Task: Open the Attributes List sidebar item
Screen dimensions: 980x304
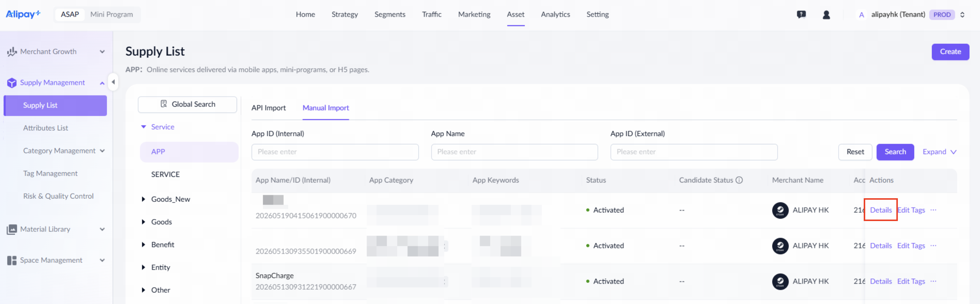Action: click(45, 128)
